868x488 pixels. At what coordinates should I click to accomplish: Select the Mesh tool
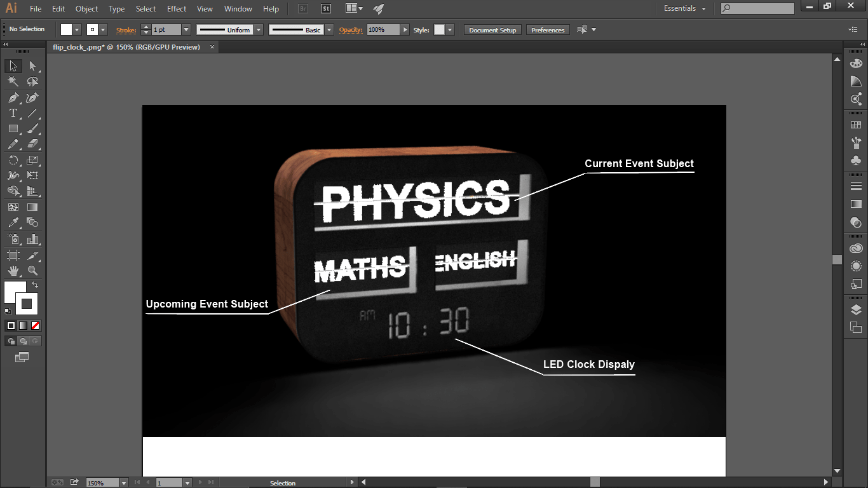click(x=13, y=207)
